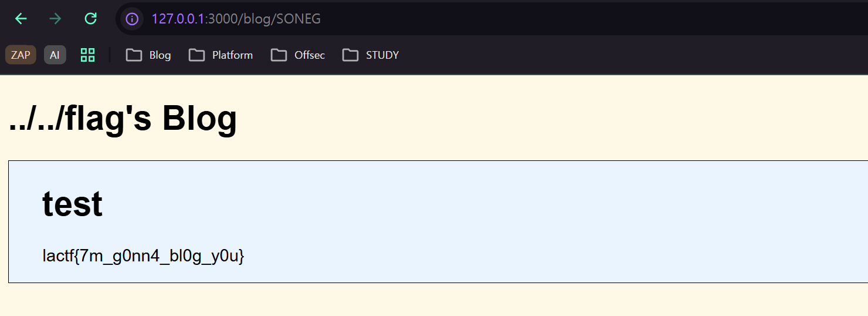Click the "test" post title

click(x=72, y=204)
